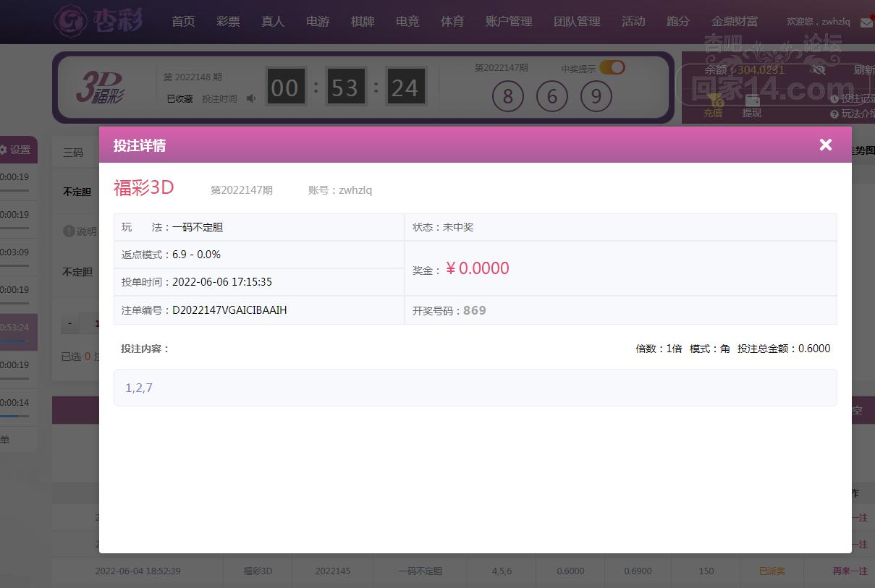The width and height of the screenshot is (875, 588).
Task: Toggle 已收藏 favorite status
Action: 179,98
